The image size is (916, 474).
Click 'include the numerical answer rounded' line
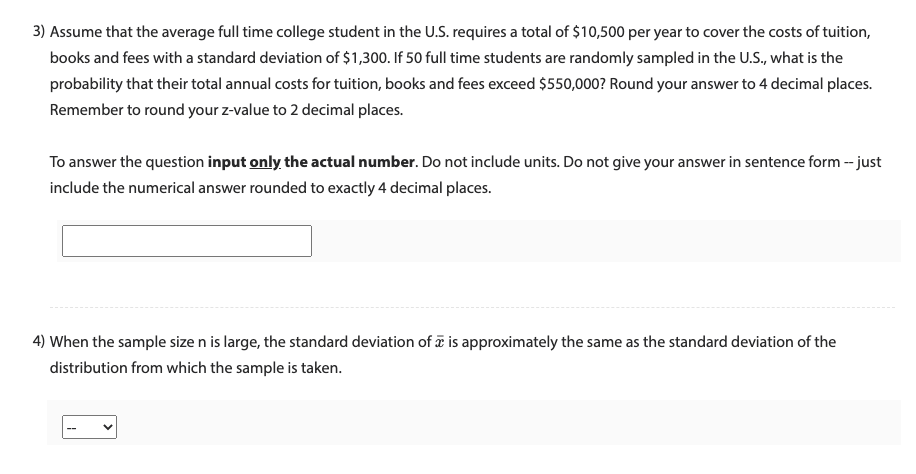pos(270,188)
